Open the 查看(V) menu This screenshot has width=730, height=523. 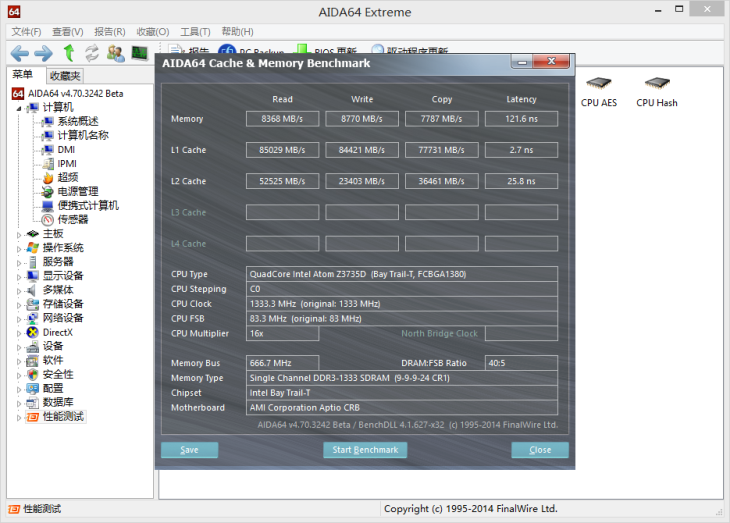(68, 32)
